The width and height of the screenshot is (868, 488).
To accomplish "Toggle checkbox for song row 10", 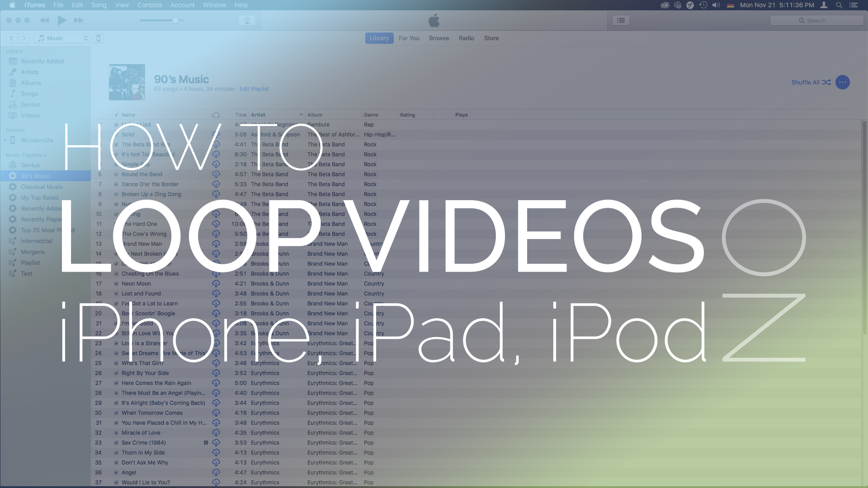I will (x=116, y=213).
